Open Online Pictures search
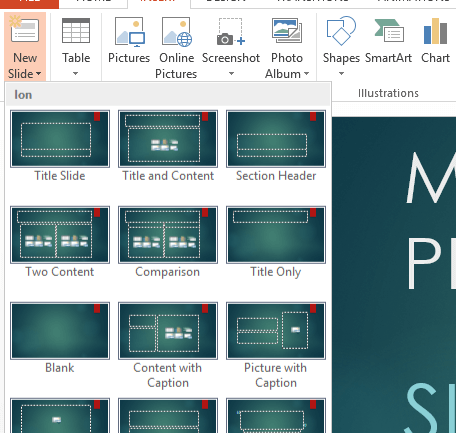The height and width of the screenshot is (433, 456). 176,48
